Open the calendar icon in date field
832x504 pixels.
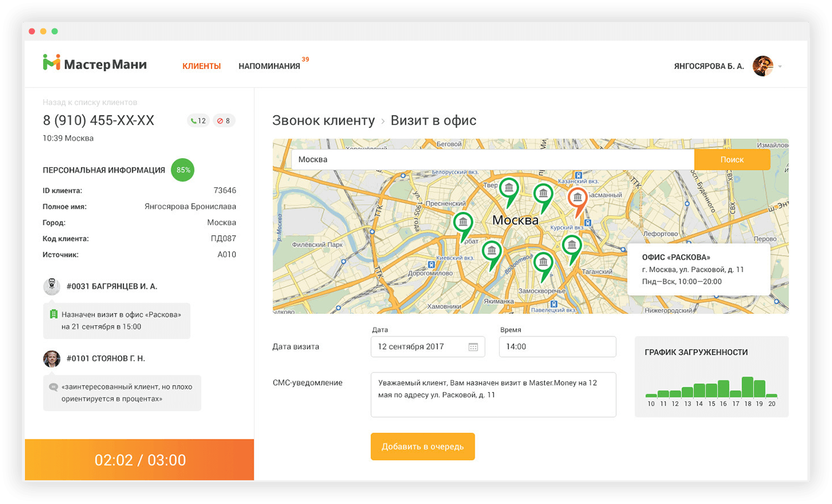pyautogui.click(x=473, y=347)
